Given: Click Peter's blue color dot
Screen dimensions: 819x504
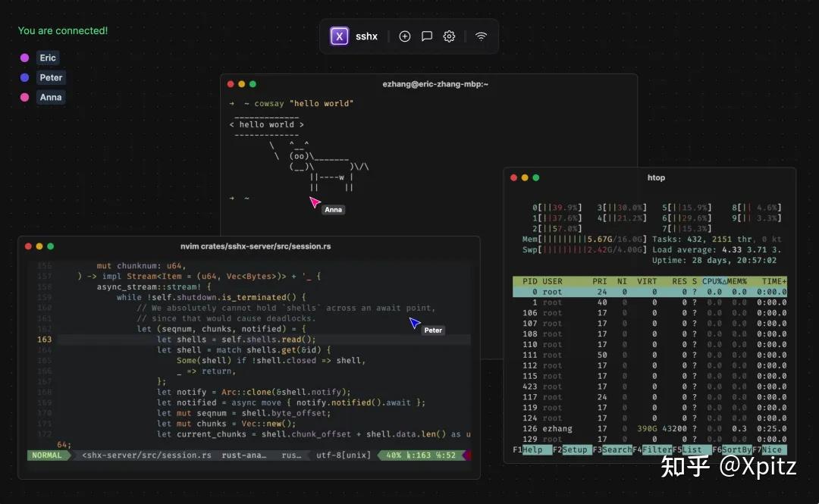Looking at the screenshot, I should 24,77.
